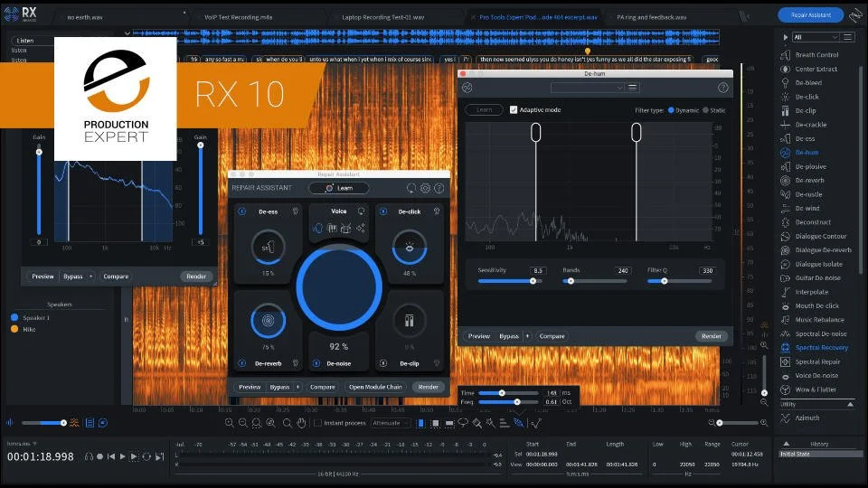The width and height of the screenshot is (868, 488).
Task: Switch to PA ring and feedback.wav tab
Action: tap(652, 17)
